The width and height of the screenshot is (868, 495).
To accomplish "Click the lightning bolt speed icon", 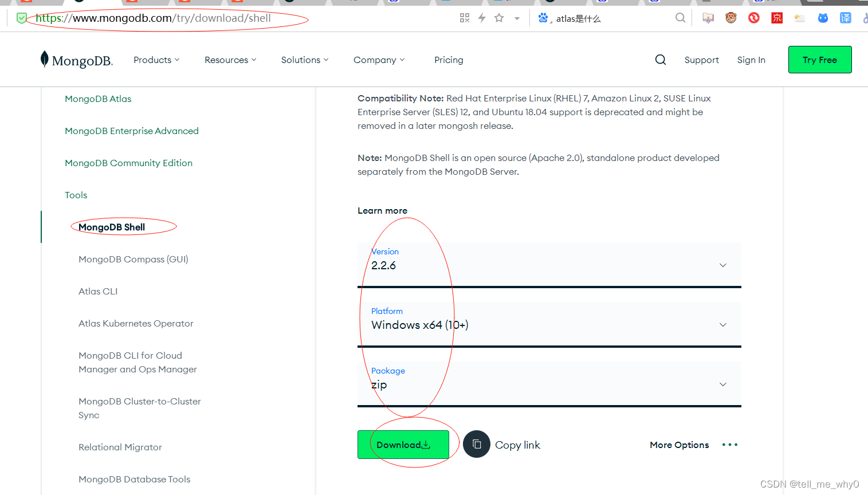I will (x=482, y=18).
